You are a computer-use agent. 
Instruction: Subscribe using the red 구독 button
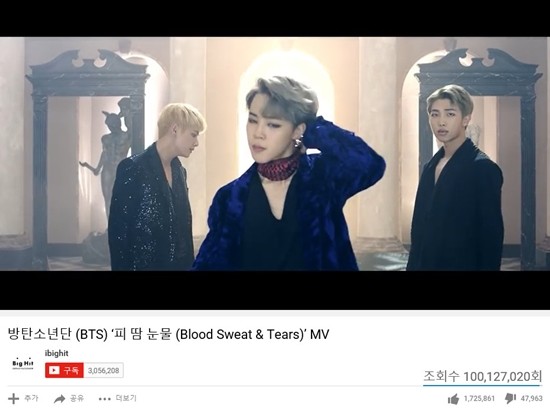point(64,370)
